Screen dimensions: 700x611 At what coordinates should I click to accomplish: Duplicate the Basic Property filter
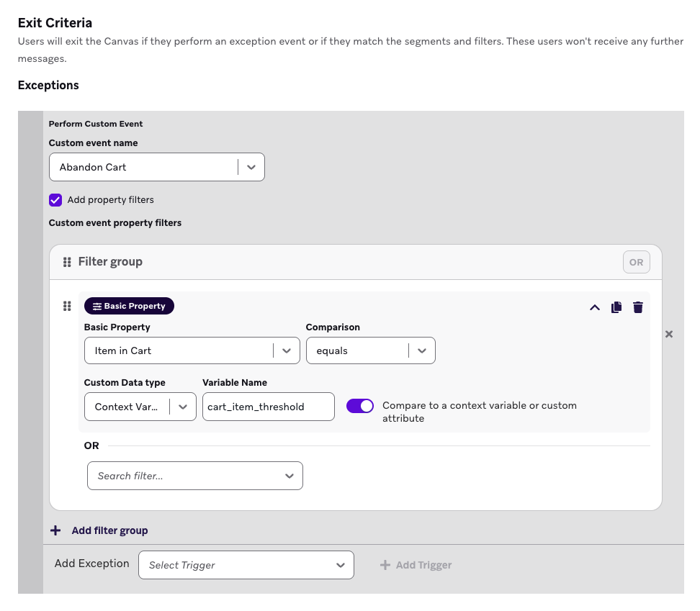(616, 307)
